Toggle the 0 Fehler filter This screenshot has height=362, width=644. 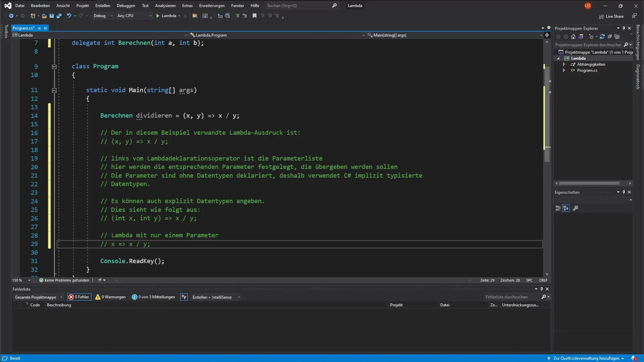click(x=79, y=297)
